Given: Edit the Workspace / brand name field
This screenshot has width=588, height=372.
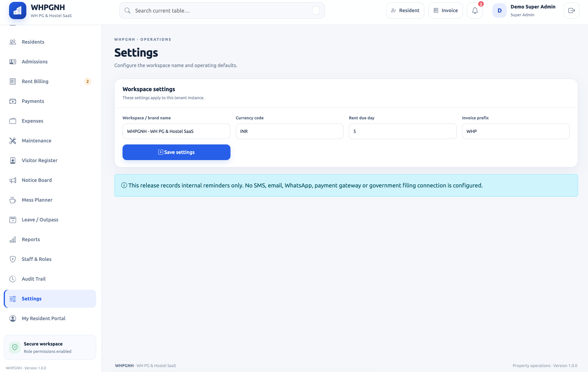Looking at the screenshot, I should pyautogui.click(x=176, y=131).
